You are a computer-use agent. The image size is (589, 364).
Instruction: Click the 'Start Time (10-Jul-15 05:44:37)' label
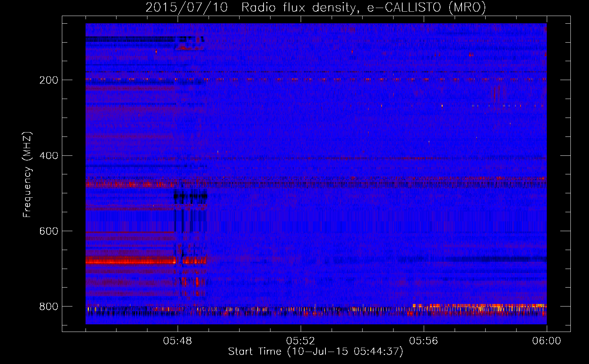click(316, 352)
